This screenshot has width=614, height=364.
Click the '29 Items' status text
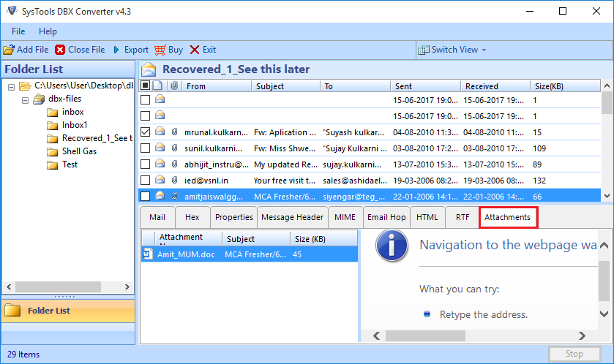(23, 354)
